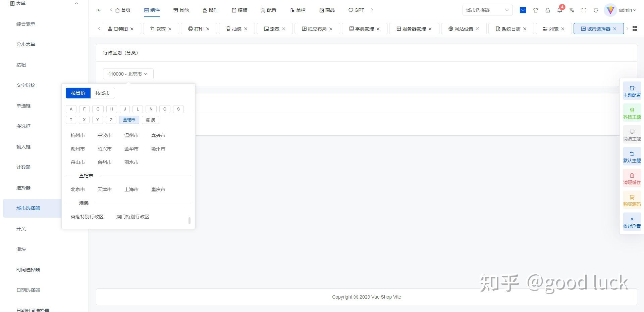This screenshot has width=644, height=312.
Task: Select 按省份 mode toggle
Action: [x=78, y=93]
